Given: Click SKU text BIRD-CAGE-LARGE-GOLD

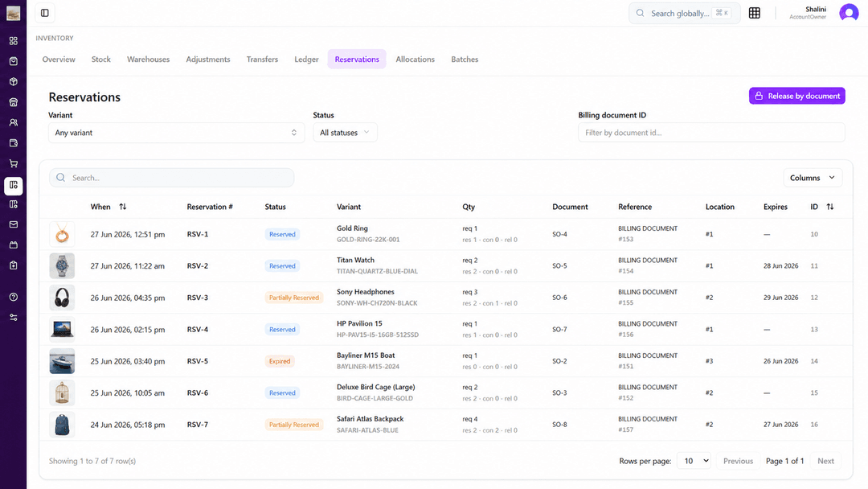Looking at the screenshot, I should tap(375, 398).
